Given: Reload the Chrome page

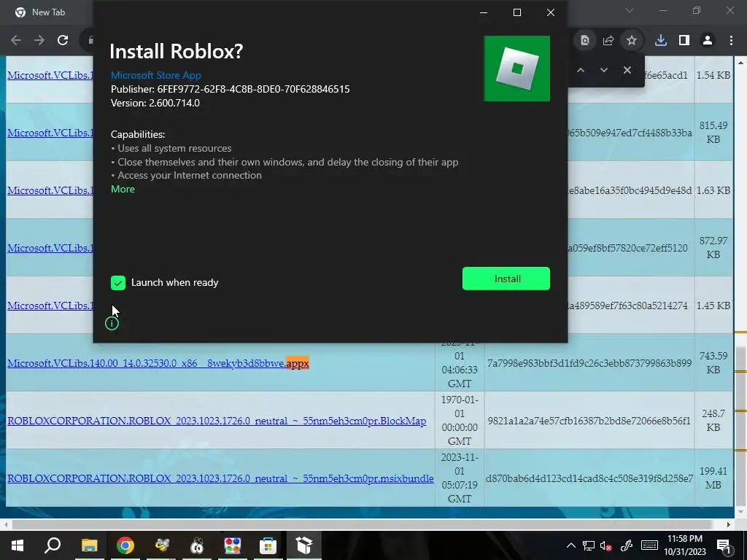Looking at the screenshot, I should [x=63, y=41].
